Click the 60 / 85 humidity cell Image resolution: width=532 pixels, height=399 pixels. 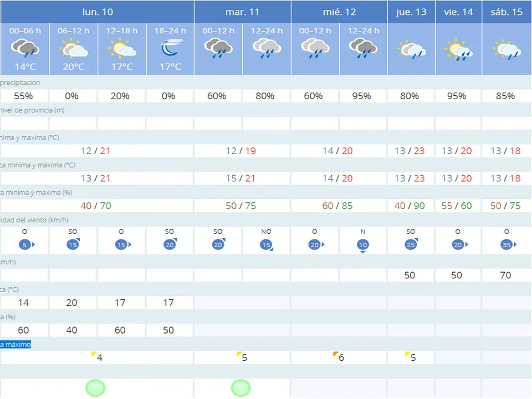[x=339, y=206]
